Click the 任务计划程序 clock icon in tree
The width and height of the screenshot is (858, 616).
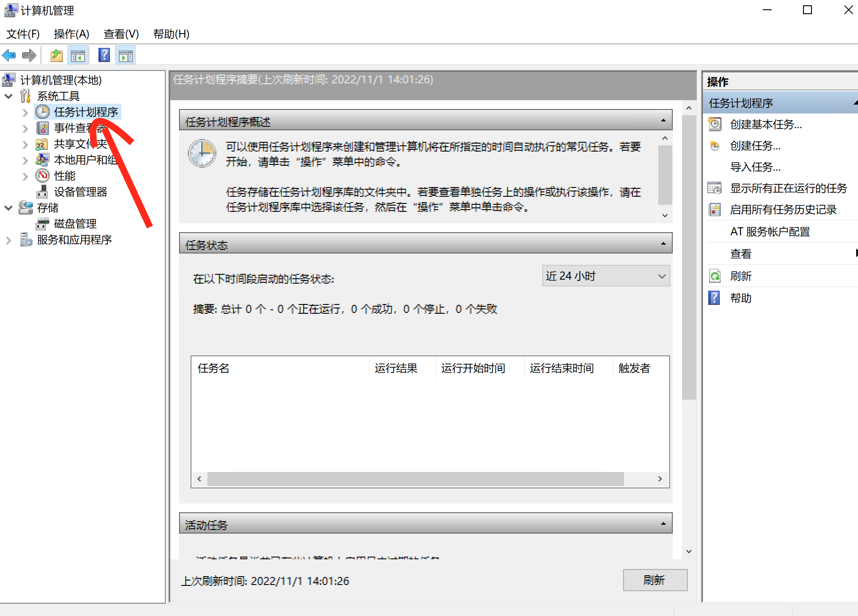(x=43, y=112)
